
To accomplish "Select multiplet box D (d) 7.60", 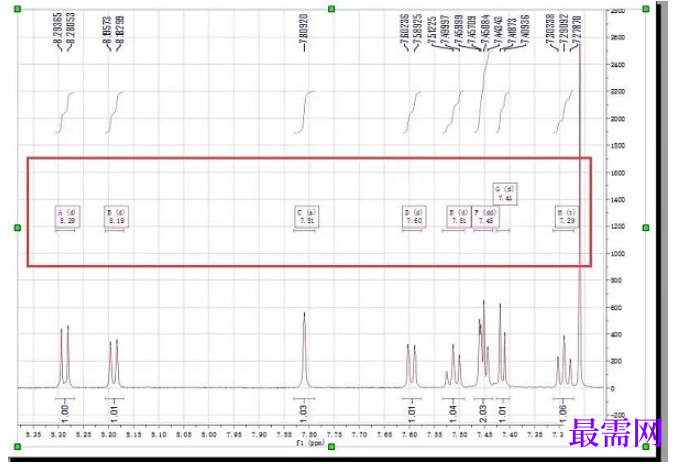I will (x=414, y=216).
